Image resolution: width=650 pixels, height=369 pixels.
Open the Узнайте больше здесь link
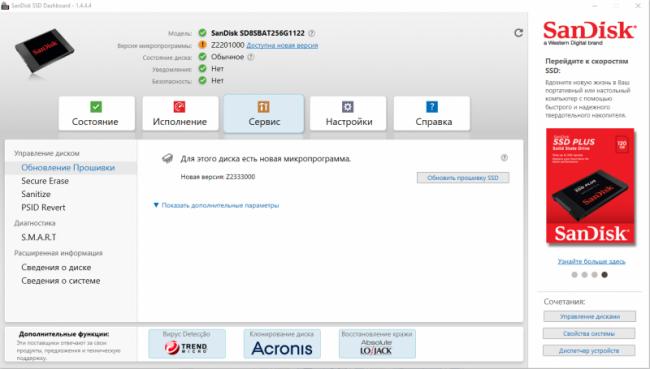pyautogui.click(x=592, y=261)
